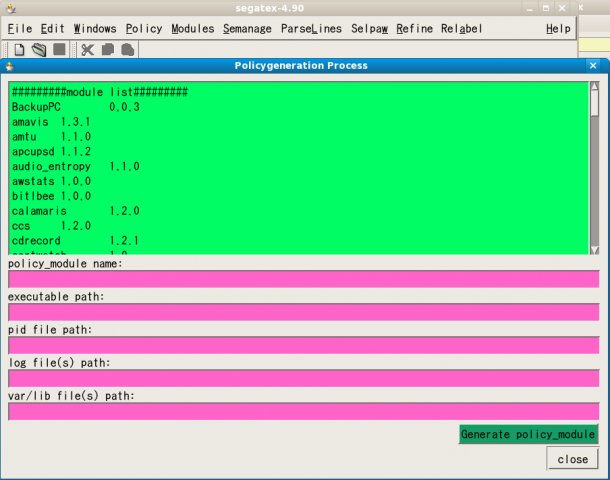Open the Selpaw menu

pos(369,28)
